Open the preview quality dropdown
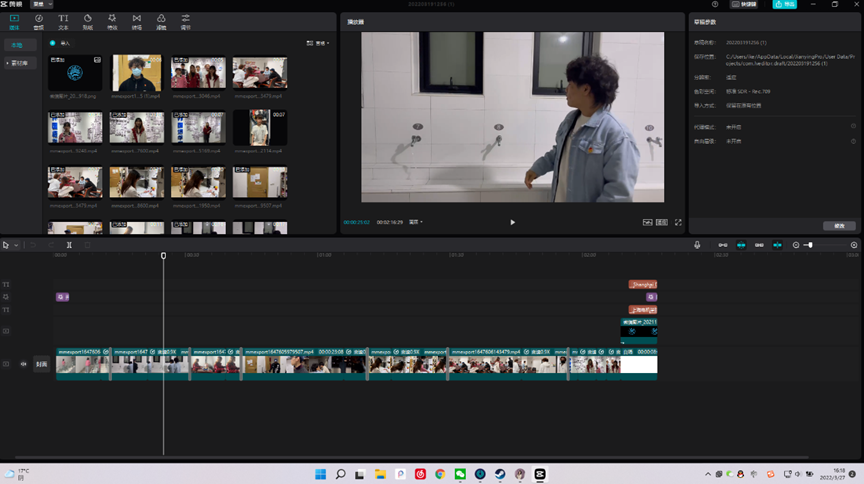Image resolution: width=864 pixels, height=484 pixels. pyautogui.click(x=415, y=222)
